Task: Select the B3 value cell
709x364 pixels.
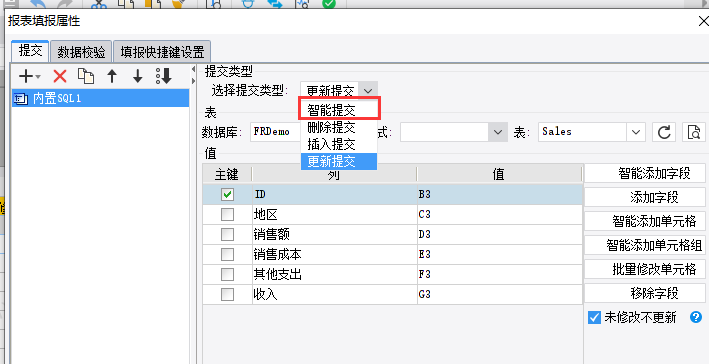Action: click(500, 194)
